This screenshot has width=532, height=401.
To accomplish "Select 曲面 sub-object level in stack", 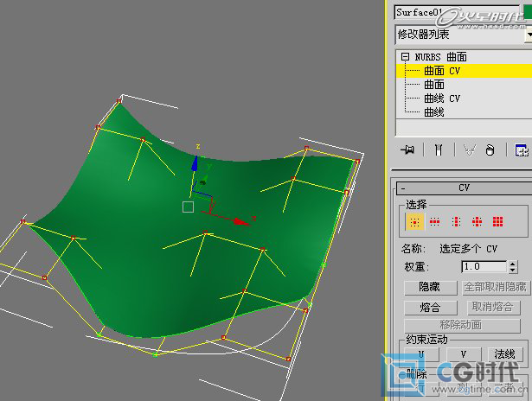I will [434, 85].
